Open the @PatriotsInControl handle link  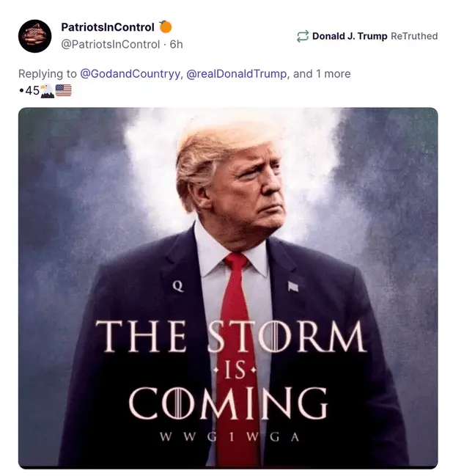coord(111,44)
